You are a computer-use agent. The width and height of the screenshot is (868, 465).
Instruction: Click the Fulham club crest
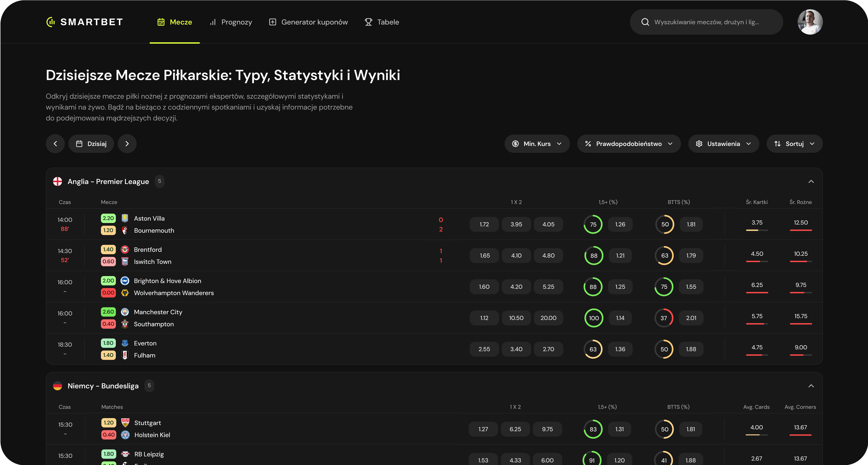pyautogui.click(x=125, y=355)
